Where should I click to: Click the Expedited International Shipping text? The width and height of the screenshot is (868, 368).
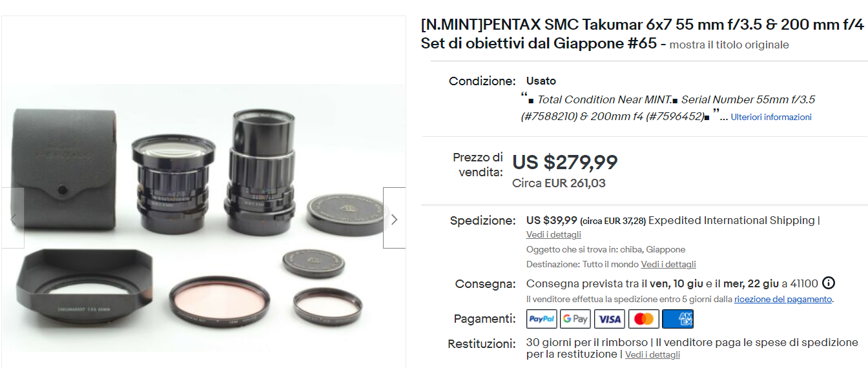732,221
